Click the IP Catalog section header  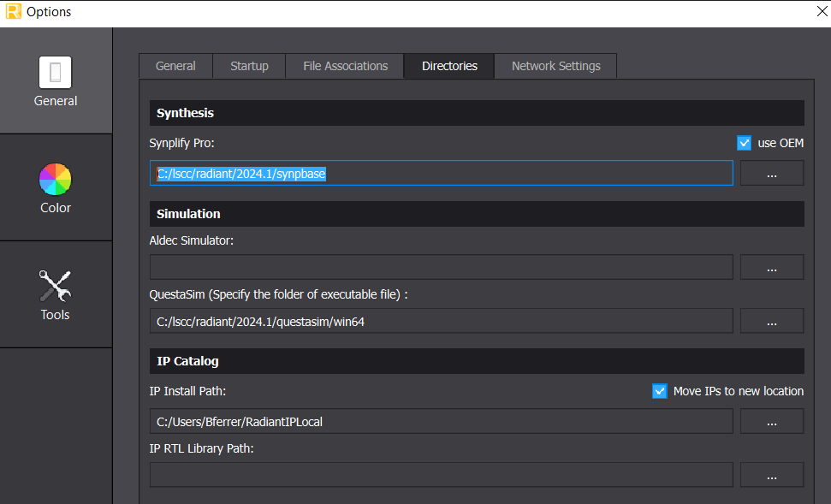click(477, 361)
